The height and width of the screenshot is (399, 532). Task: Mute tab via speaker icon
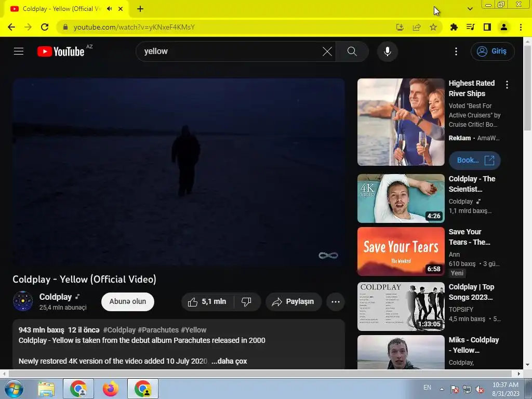tap(109, 9)
